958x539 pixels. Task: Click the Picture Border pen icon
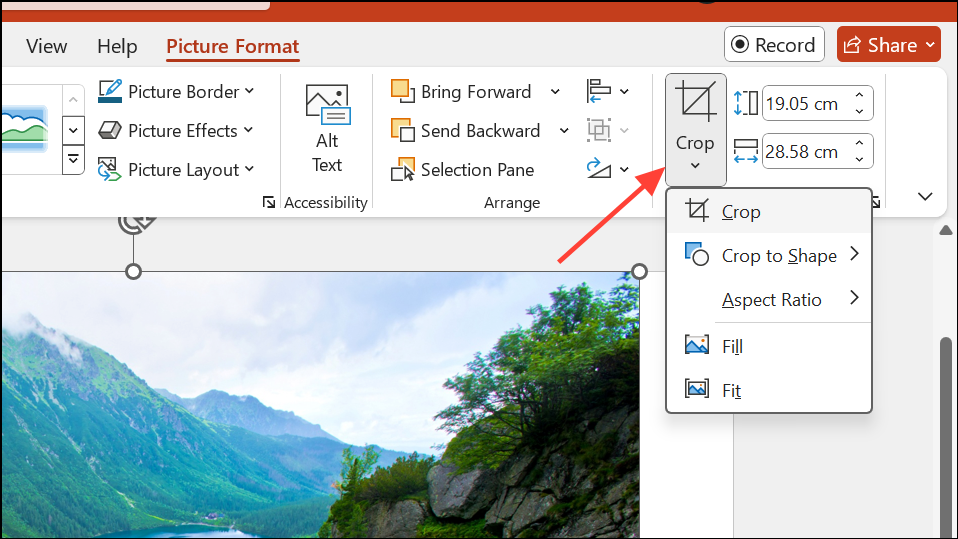(110, 92)
